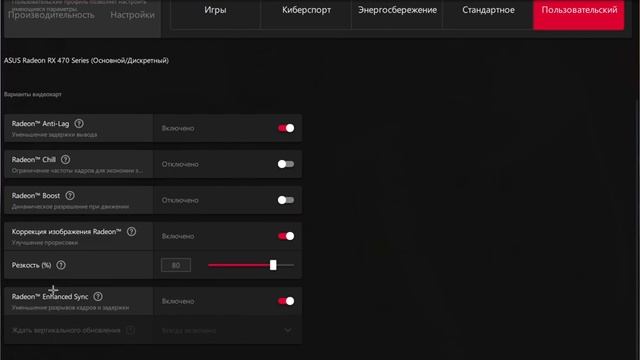This screenshot has height=360, width=640.
Task: Click the Варианты видеокарт heading
Action: pos(33,94)
